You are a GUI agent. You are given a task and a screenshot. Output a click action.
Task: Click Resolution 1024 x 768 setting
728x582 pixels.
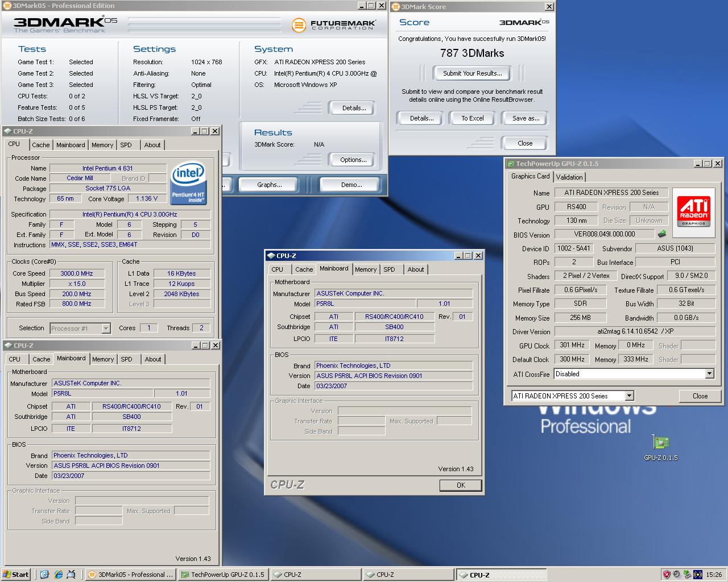[206, 62]
